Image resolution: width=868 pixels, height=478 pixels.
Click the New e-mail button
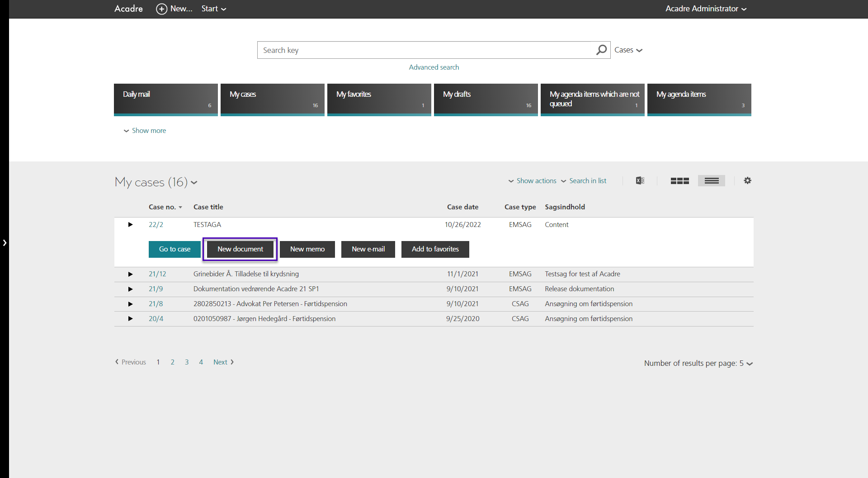368,249
